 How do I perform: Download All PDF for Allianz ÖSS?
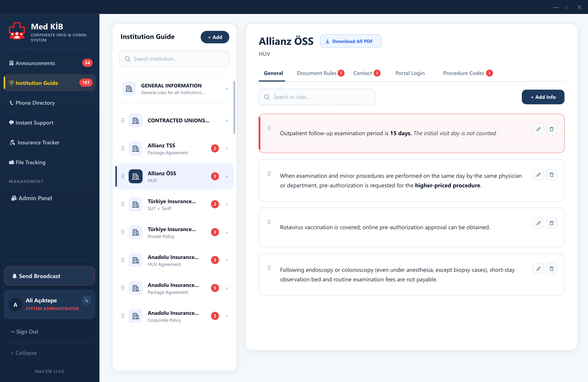(351, 41)
